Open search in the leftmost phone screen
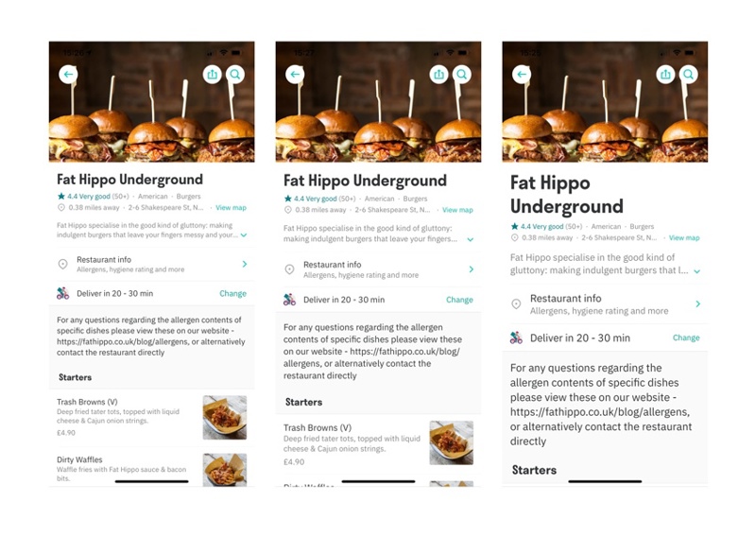Screen dimensions: 756x537 (235, 75)
